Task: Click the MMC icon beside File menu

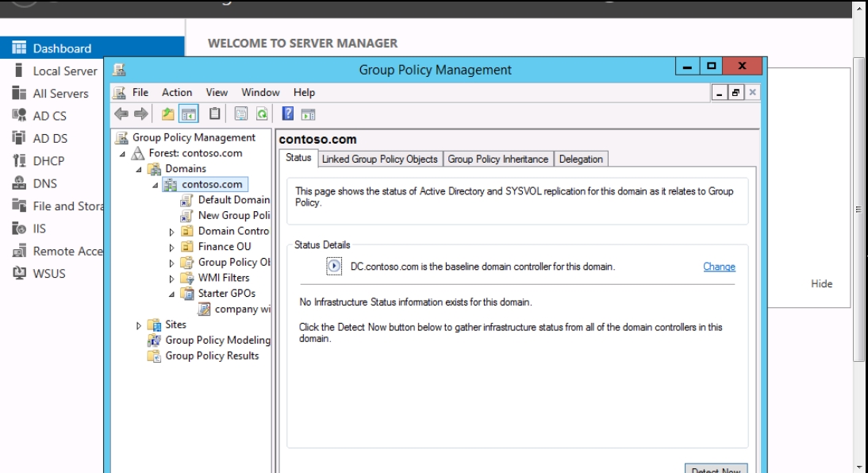Action: tap(119, 93)
